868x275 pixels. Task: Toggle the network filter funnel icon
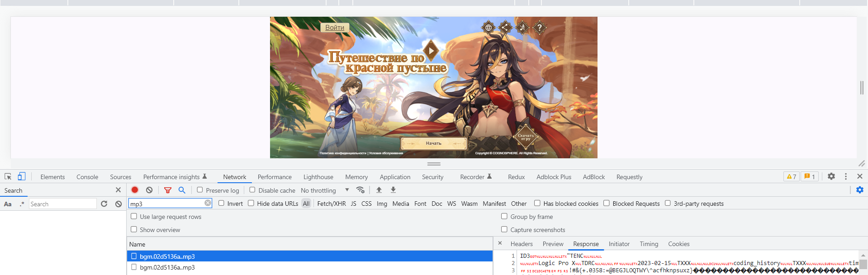click(x=168, y=190)
